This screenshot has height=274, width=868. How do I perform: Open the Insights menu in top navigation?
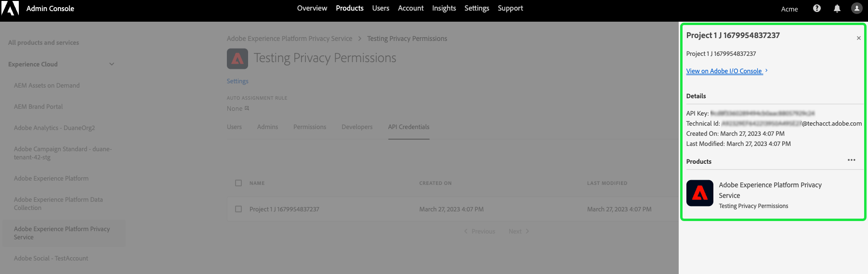click(444, 8)
